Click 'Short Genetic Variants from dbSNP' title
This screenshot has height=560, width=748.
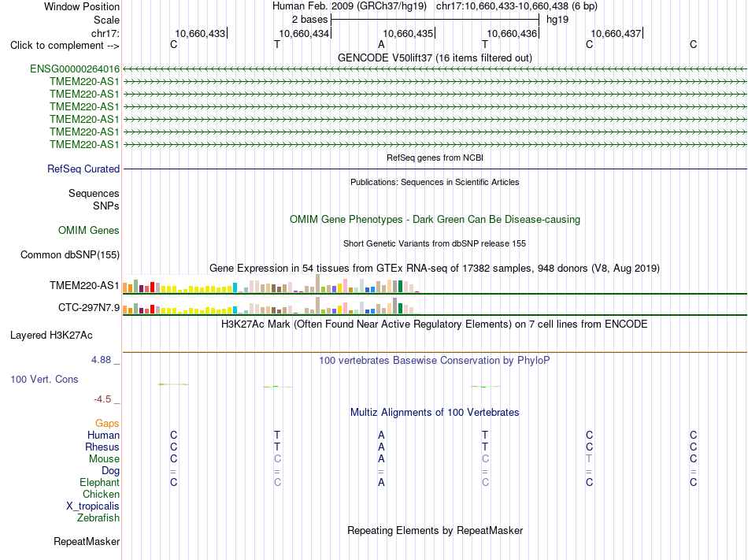[x=435, y=243]
